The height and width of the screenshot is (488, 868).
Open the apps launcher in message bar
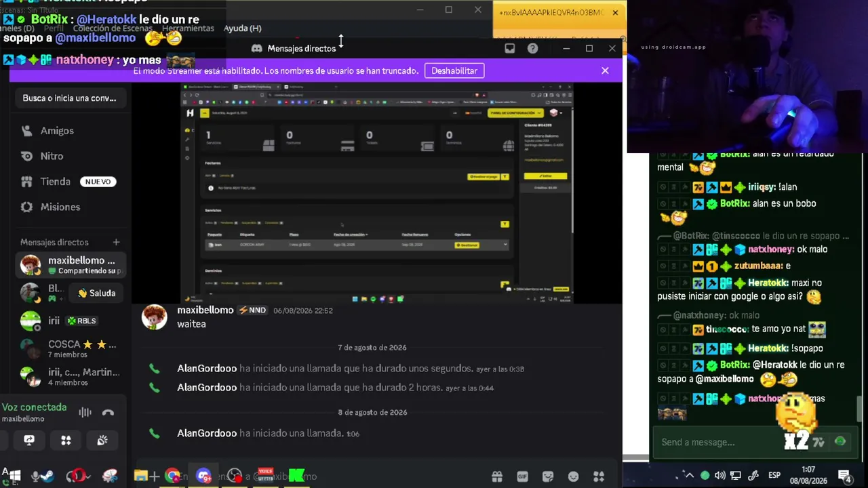[599, 476]
